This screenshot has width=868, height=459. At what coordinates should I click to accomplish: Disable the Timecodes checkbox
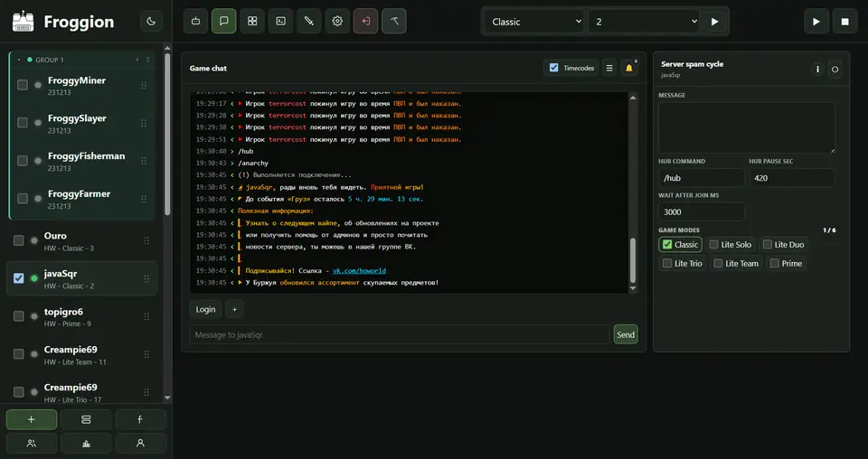[x=553, y=68]
